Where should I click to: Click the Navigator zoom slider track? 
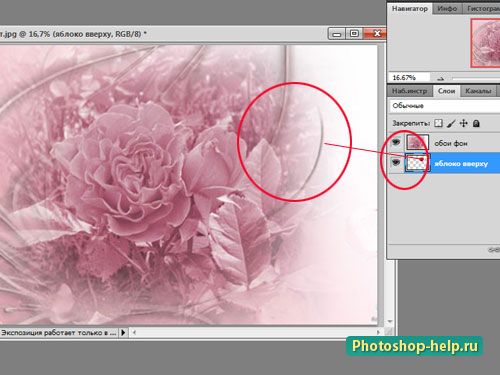click(x=476, y=79)
